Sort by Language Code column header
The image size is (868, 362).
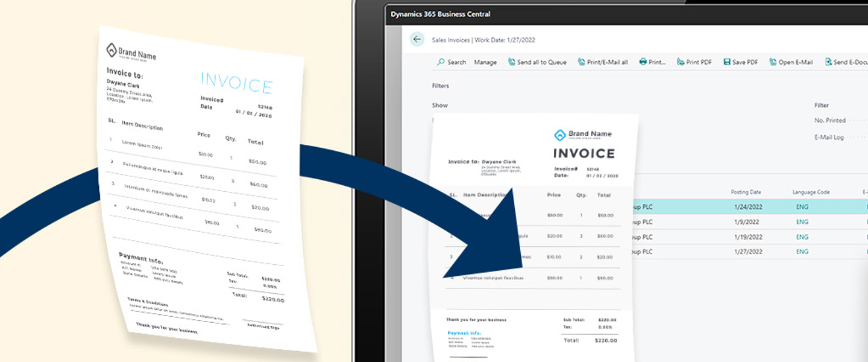pos(811,192)
